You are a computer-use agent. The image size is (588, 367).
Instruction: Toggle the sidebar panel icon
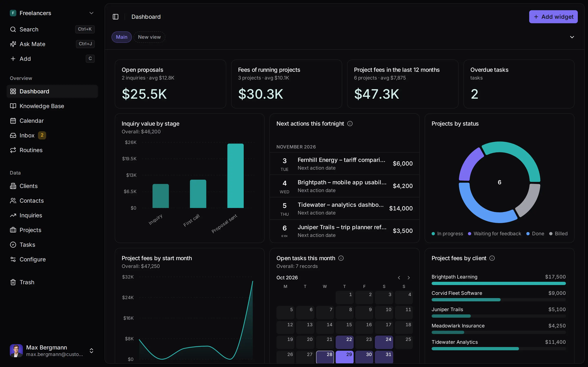(115, 17)
